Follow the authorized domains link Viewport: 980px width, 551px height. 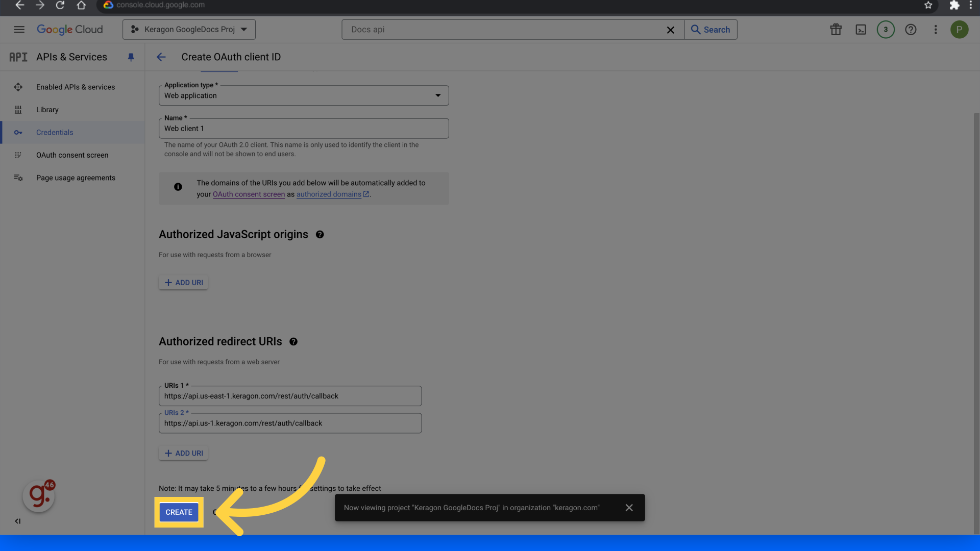(x=332, y=194)
